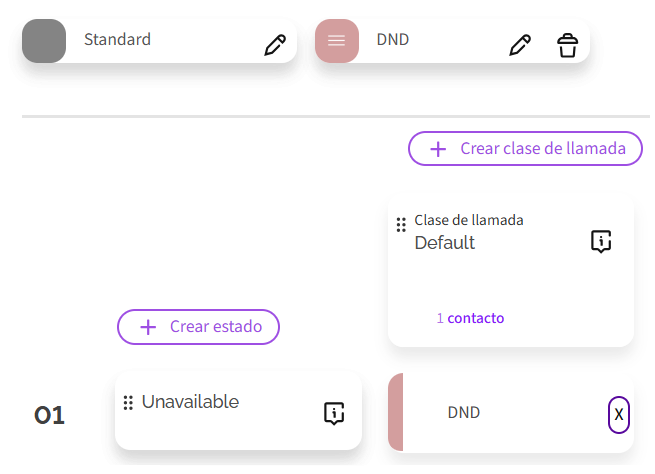Open info bubble on Default call class card
655x474 pixels.
point(600,241)
